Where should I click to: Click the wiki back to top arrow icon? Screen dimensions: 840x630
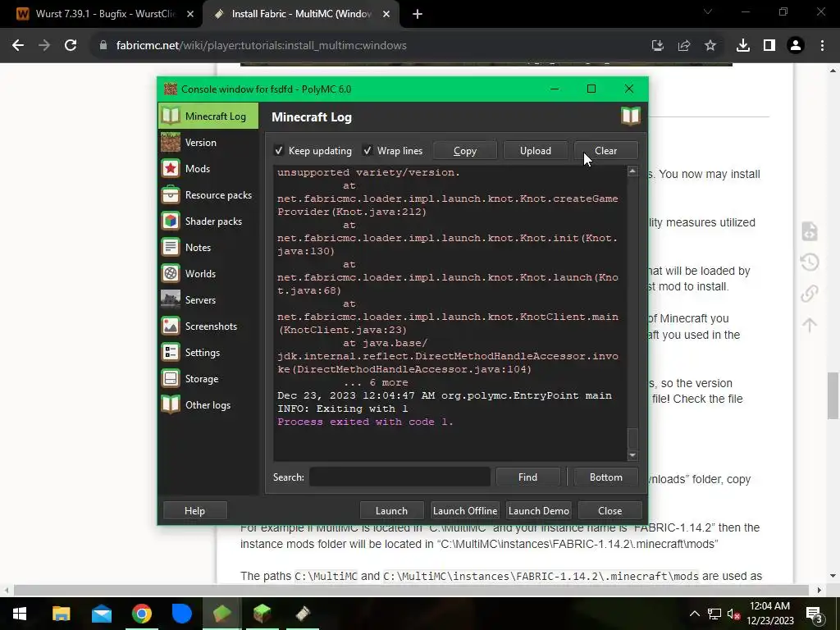point(810,325)
